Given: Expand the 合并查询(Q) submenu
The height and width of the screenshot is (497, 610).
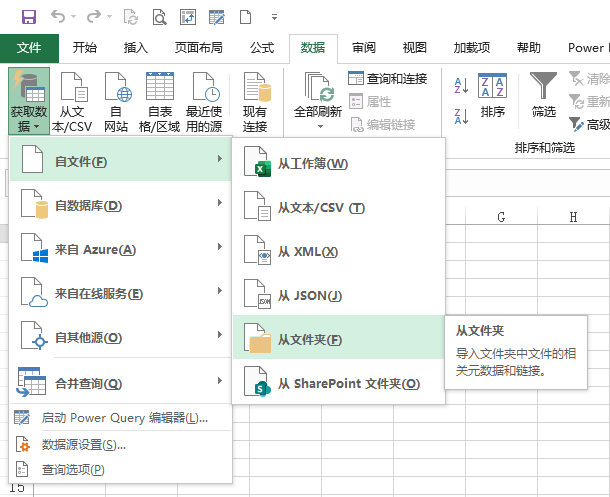Looking at the screenshot, I should point(121,381).
